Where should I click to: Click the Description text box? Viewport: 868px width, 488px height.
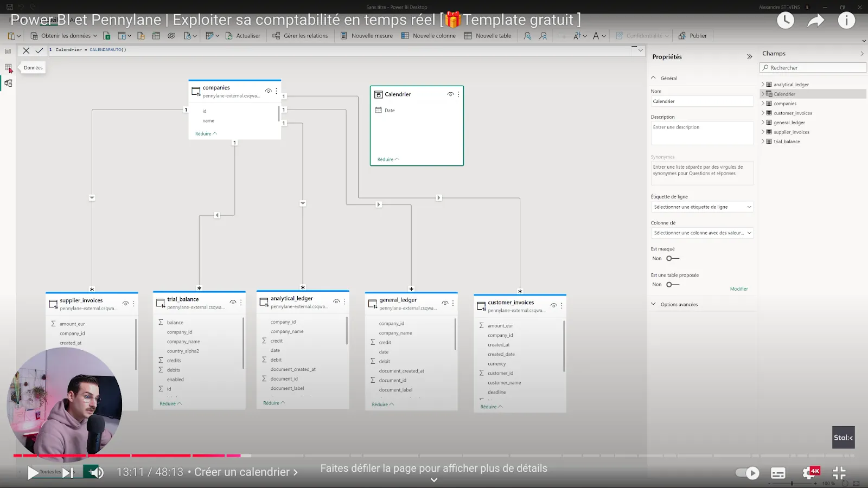[702, 133]
